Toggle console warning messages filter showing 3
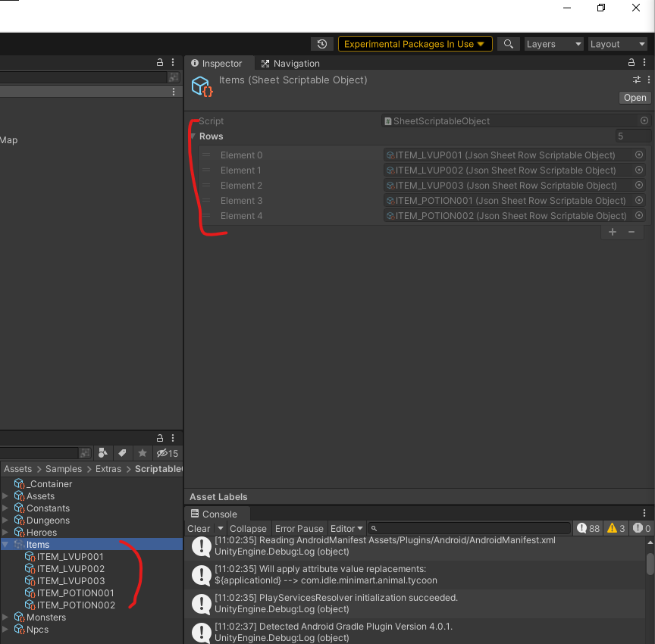655x644 pixels. coord(616,529)
